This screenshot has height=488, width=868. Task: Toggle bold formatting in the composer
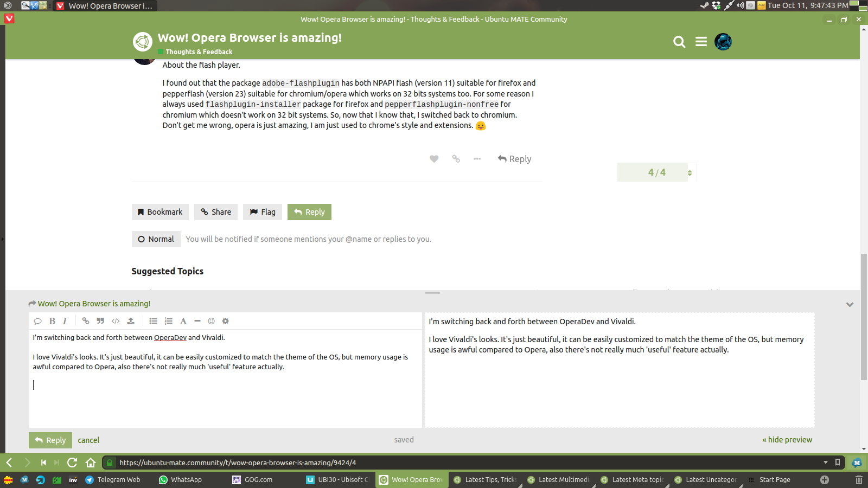coord(52,321)
